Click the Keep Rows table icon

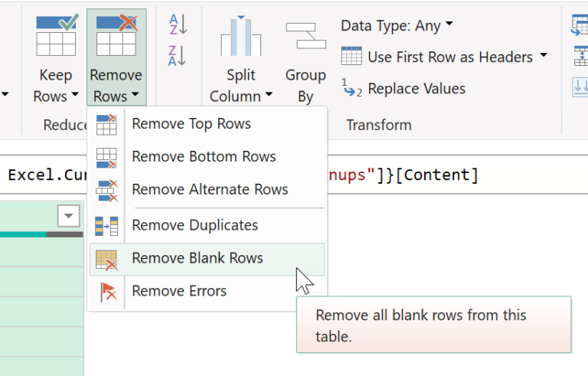[57, 35]
